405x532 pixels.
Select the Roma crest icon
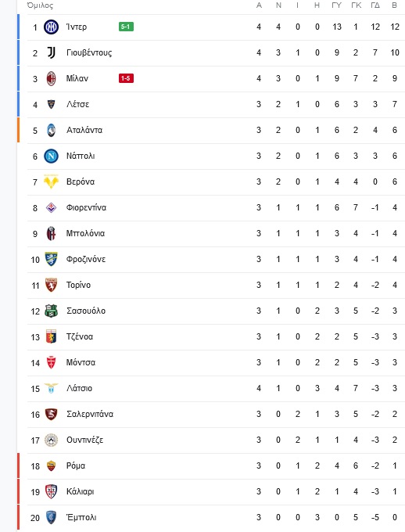point(52,465)
